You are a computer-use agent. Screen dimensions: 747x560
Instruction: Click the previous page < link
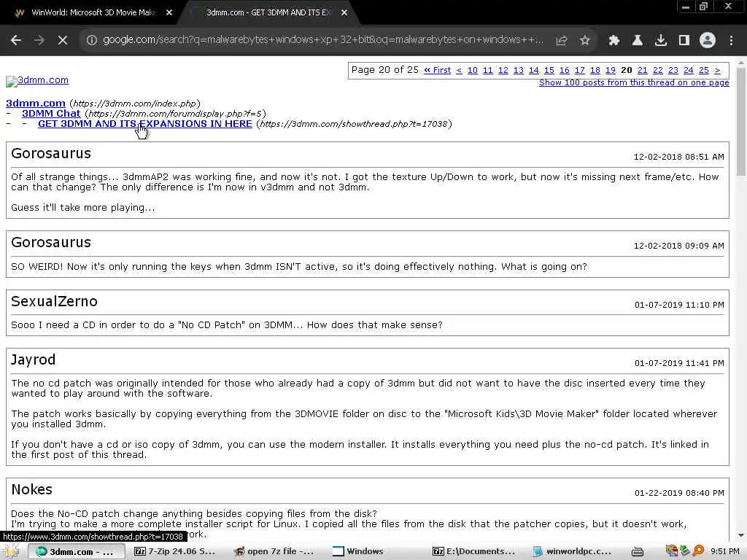pos(459,71)
